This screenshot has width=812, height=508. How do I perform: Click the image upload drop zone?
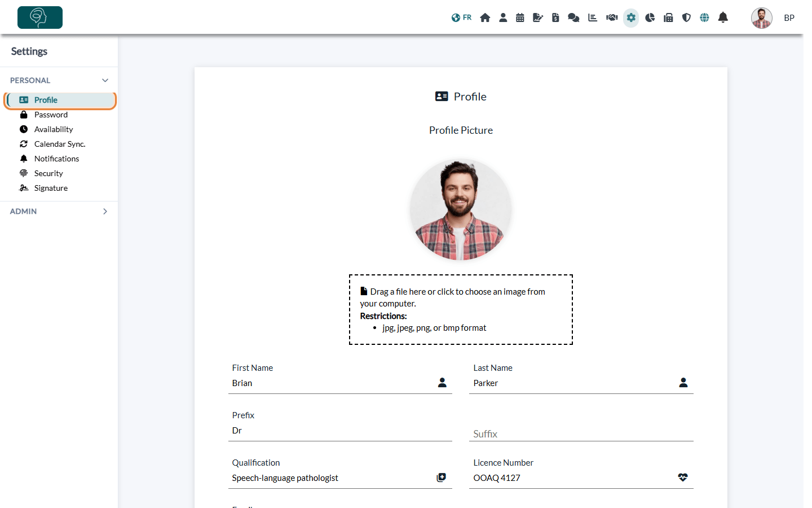pyautogui.click(x=461, y=309)
